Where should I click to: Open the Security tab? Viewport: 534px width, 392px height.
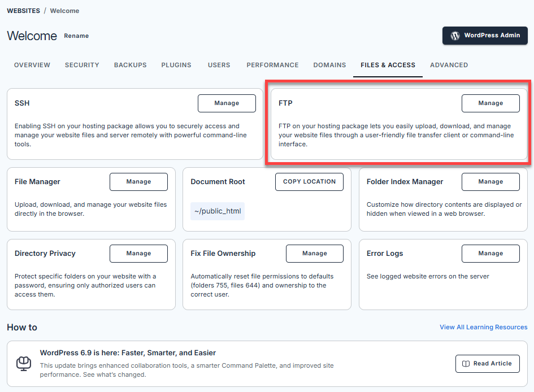[82, 65]
